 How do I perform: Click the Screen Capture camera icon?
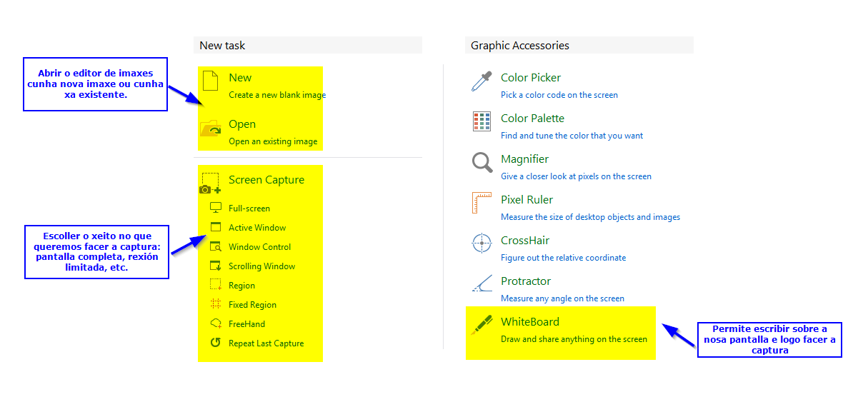(x=210, y=184)
